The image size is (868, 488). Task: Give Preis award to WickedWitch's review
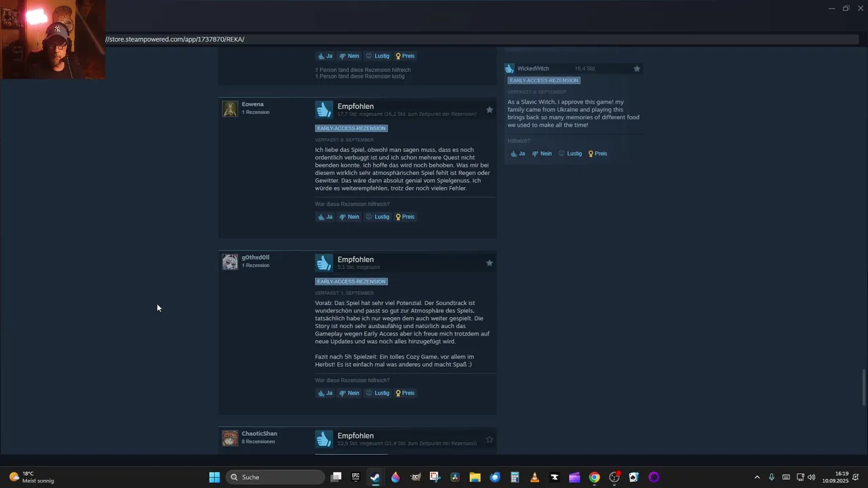598,154
